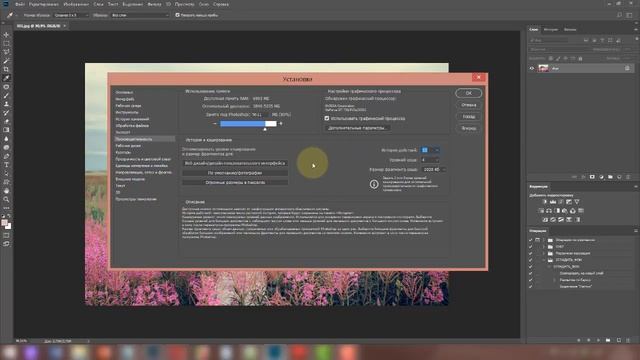This screenshot has width=640, height=360.
Task: Click the document tab title
Action: click(38, 26)
